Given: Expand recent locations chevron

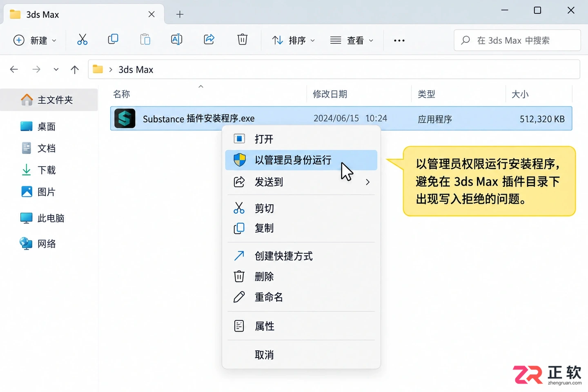Looking at the screenshot, I should 56,69.
